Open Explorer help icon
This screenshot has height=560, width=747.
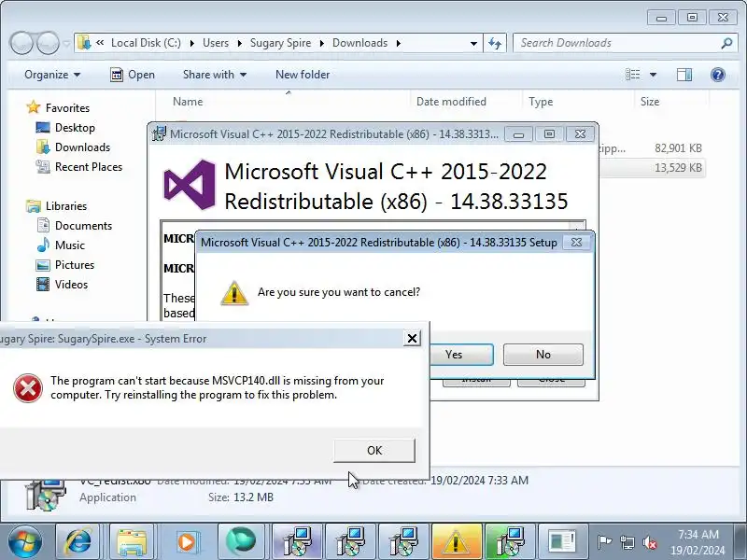pos(717,75)
